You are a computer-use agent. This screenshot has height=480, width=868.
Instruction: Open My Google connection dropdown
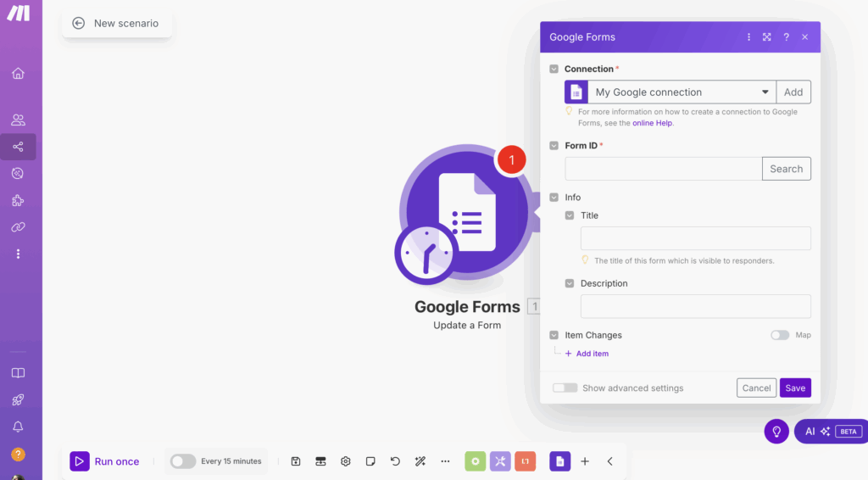(682, 92)
